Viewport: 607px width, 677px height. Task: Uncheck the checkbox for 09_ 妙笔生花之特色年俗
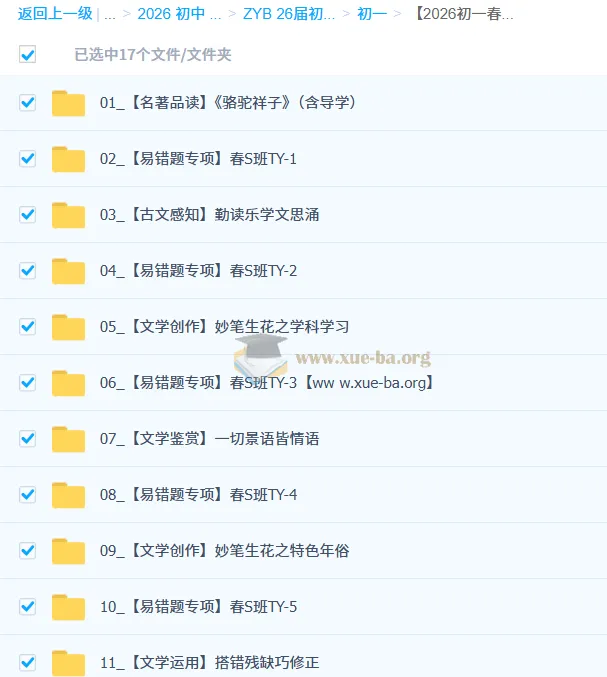tap(27, 550)
